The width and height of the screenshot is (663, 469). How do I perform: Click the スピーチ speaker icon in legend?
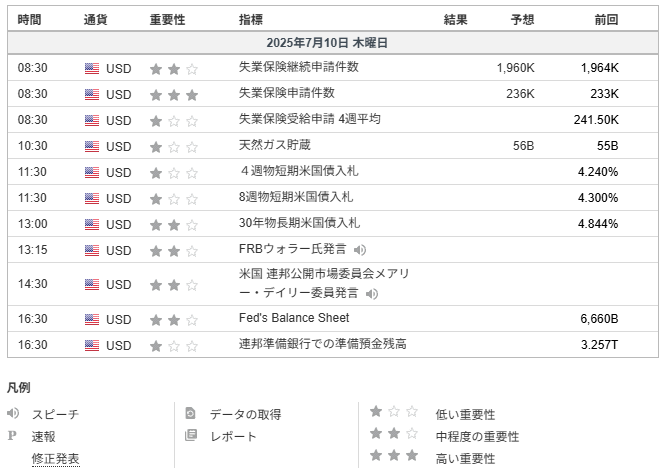tap(13, 413)
